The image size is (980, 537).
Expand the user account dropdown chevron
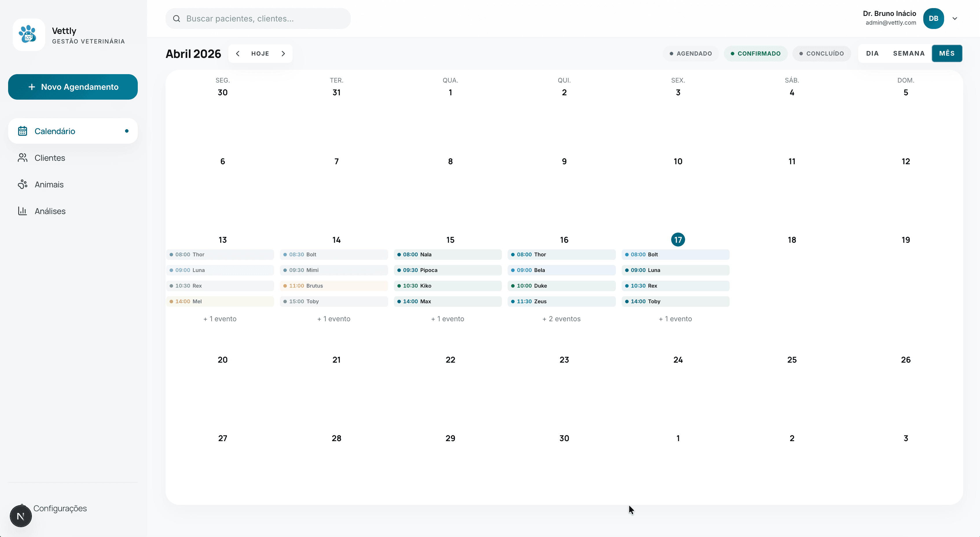pyautogui.click(x=955, y=18)
